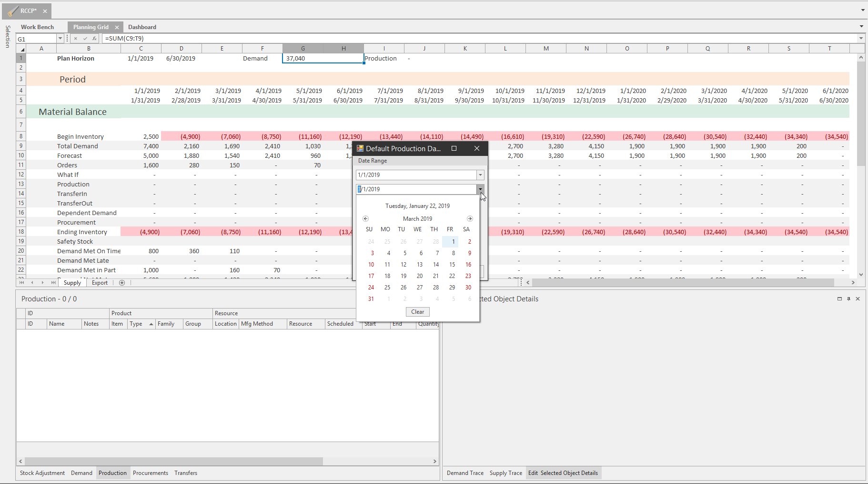Open the Procurements tab
The height and width of the screenshot is (484, 868).
point(151,473)
